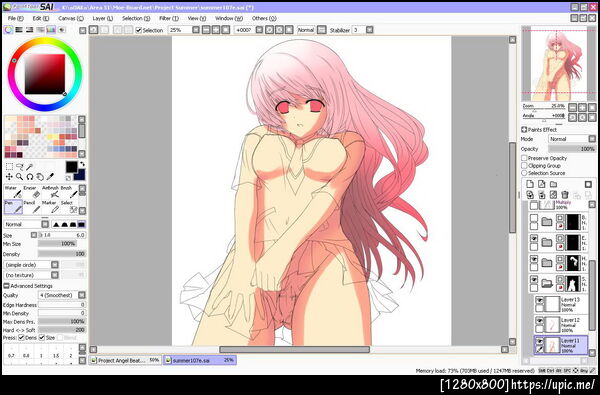
Task: Swap foreground and background colors
Action: point(82,164)
